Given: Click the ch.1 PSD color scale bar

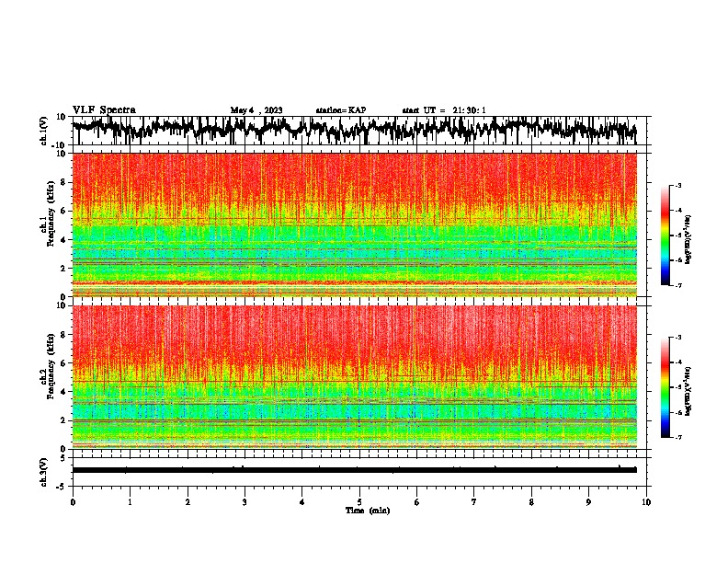Looking at the screenshot, I should coord(665,236).
